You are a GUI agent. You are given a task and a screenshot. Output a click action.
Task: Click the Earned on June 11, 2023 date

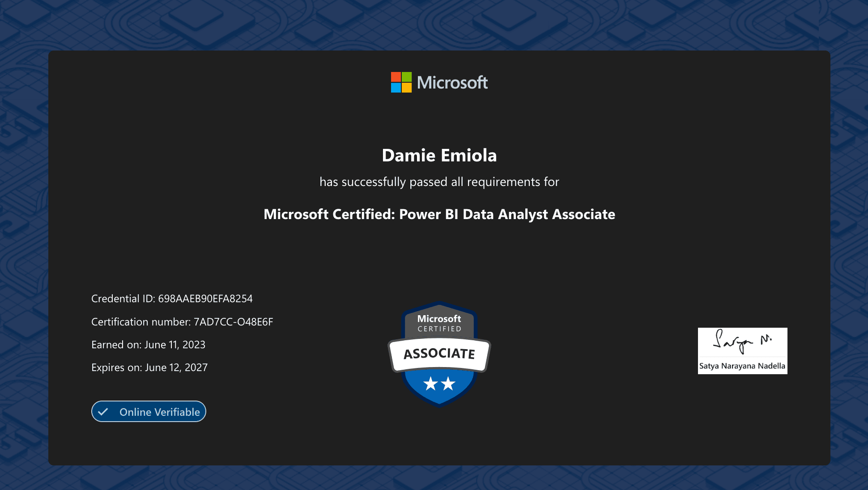point(148,345)
